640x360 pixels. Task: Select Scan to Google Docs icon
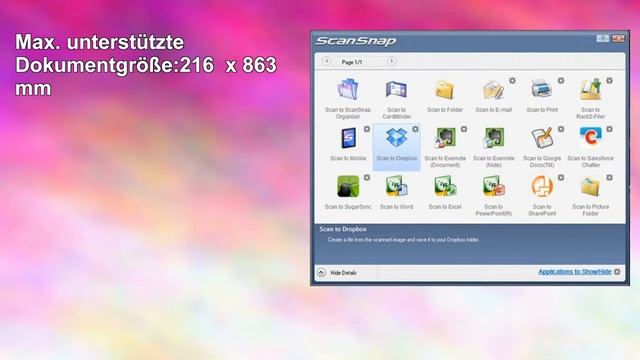click(x=542, y=138)
